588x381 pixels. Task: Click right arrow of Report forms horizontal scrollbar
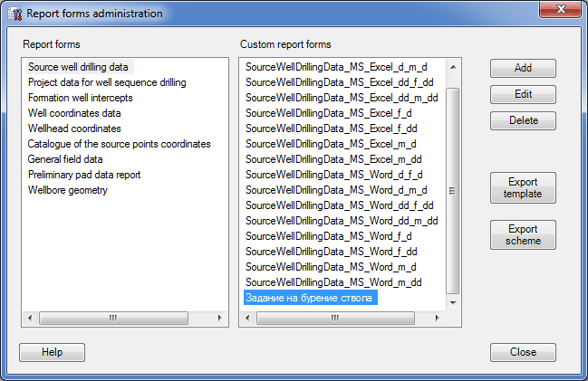(x=220, y=318)
